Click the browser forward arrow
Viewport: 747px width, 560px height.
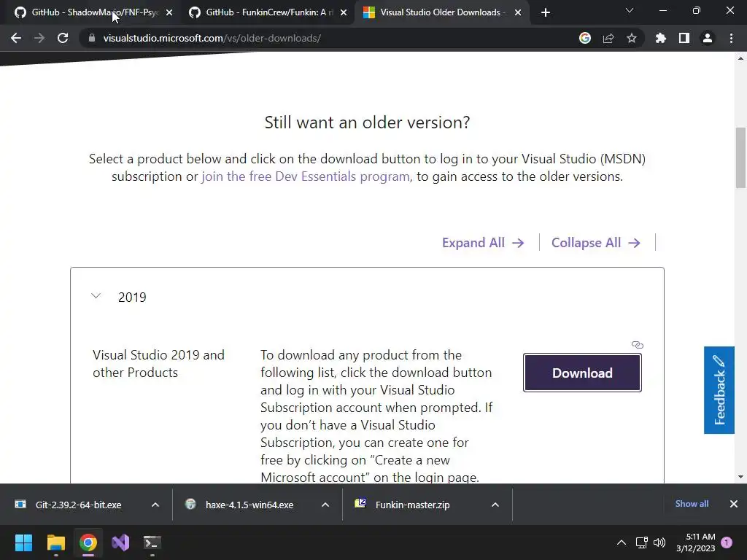[39, 38]
